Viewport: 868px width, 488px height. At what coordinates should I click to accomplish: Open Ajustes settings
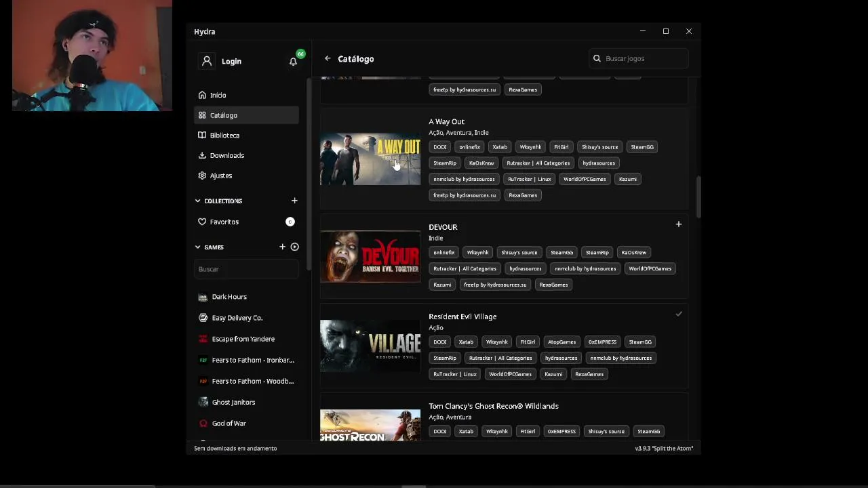click(x=246, y=176)
